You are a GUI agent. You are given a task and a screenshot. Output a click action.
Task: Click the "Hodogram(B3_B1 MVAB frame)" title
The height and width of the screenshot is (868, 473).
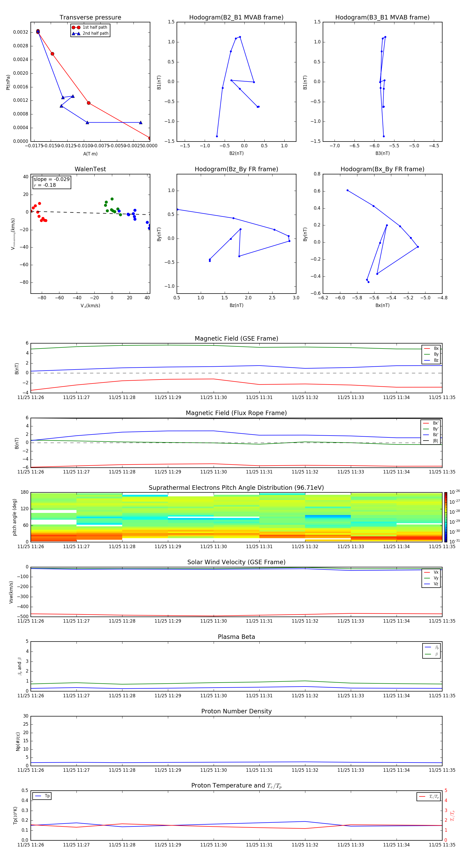[x=382, y=18]
